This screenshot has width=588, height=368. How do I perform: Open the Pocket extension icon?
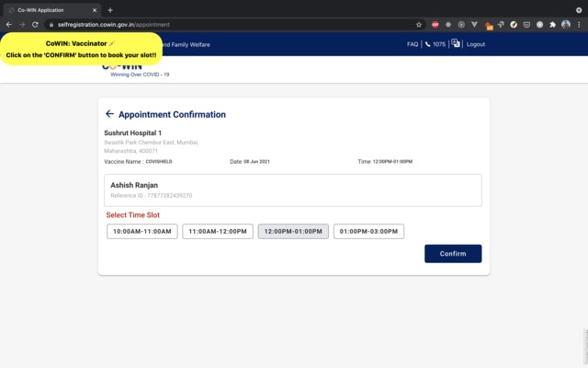coord(526,25)
